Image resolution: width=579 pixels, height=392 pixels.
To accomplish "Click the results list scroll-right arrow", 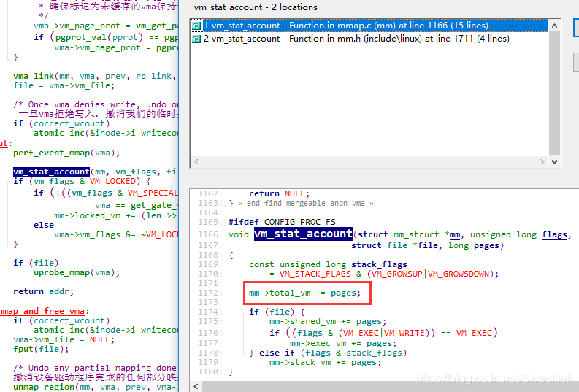I will point(542,161).
